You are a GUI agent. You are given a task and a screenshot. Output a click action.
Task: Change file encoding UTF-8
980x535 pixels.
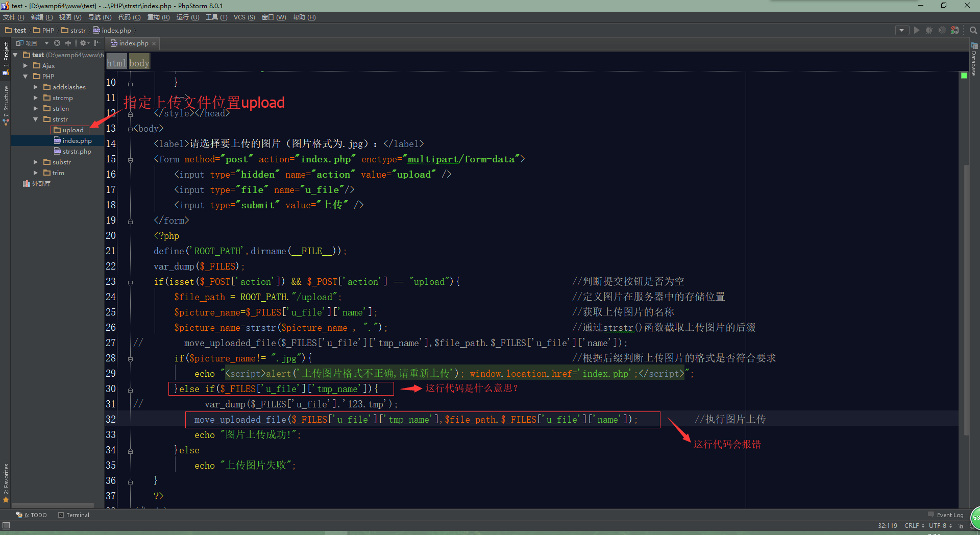pos(940,525)
